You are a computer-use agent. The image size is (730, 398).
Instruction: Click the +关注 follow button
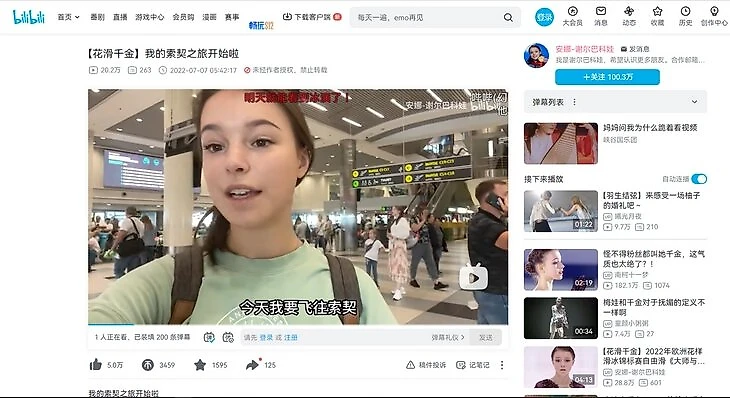[x=607, y=77]
